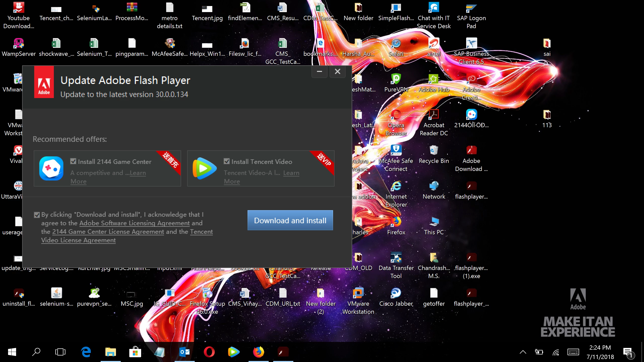Open the Action Center notifications panel
644x362 pixels.
(x=628, y=352)
